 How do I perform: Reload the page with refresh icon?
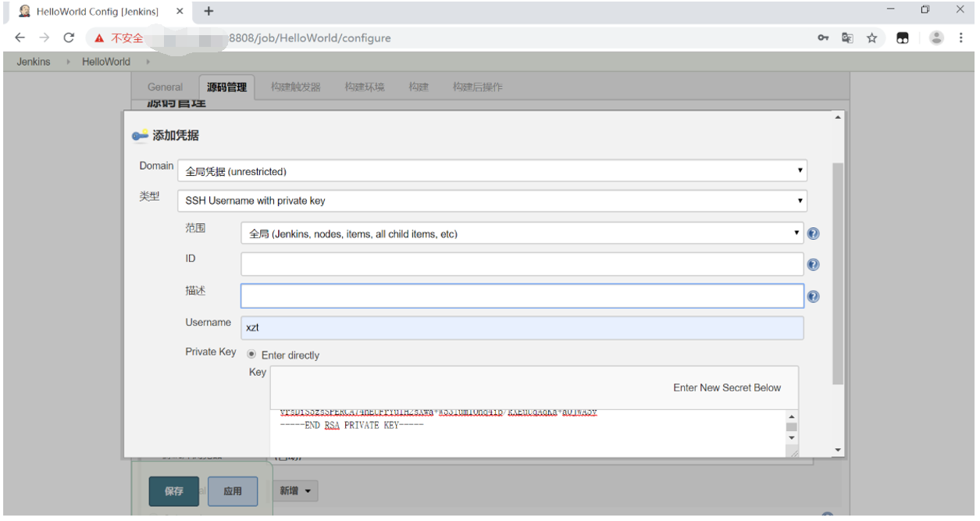[x=69, y=37]
